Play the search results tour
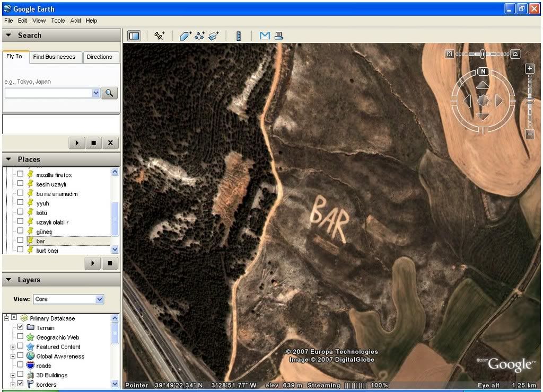 click(77, 143)
